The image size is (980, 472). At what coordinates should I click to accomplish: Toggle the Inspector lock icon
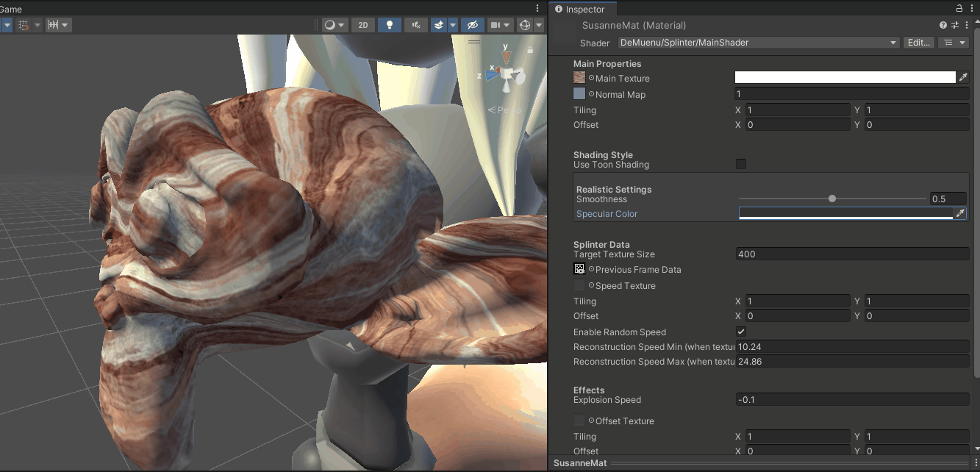[x=959, y=9]
